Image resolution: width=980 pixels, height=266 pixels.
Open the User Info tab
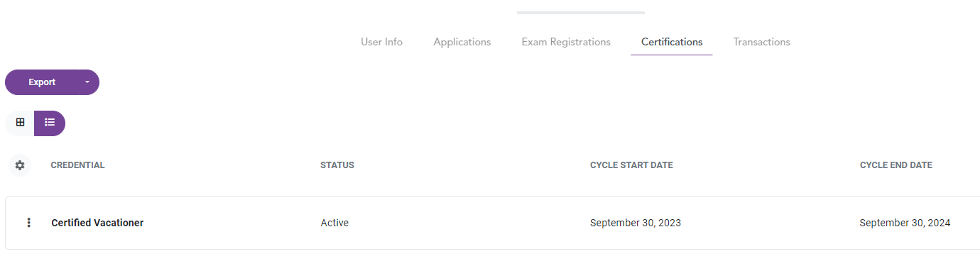point(381,42)
